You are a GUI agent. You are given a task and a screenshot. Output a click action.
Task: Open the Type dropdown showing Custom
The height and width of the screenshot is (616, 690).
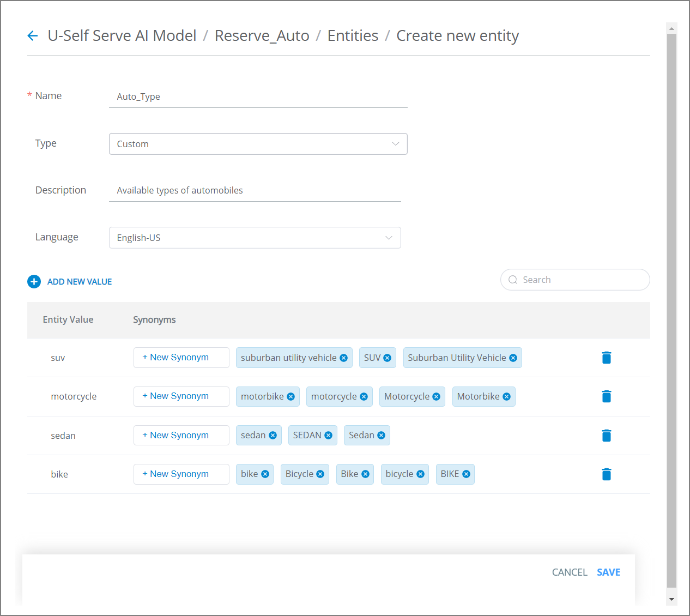[x=258, y=144]
